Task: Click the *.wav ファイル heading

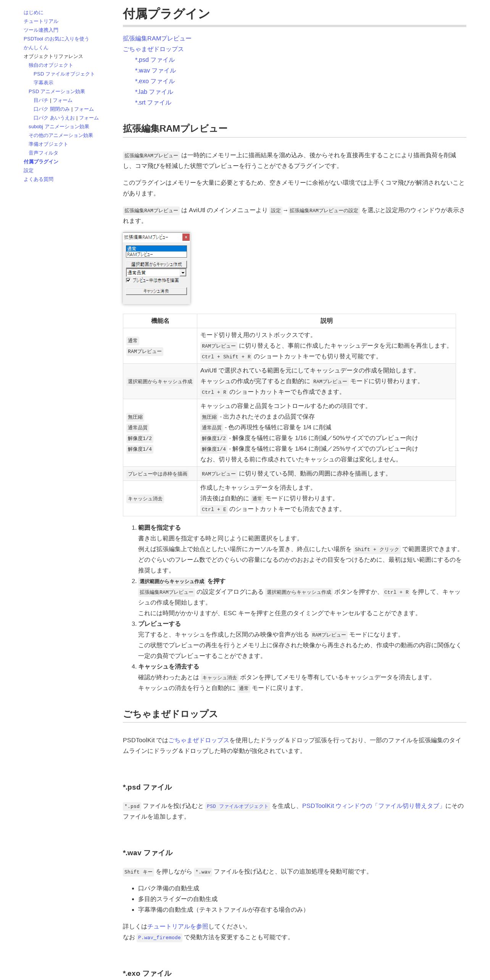Action: tap(148, 853)
